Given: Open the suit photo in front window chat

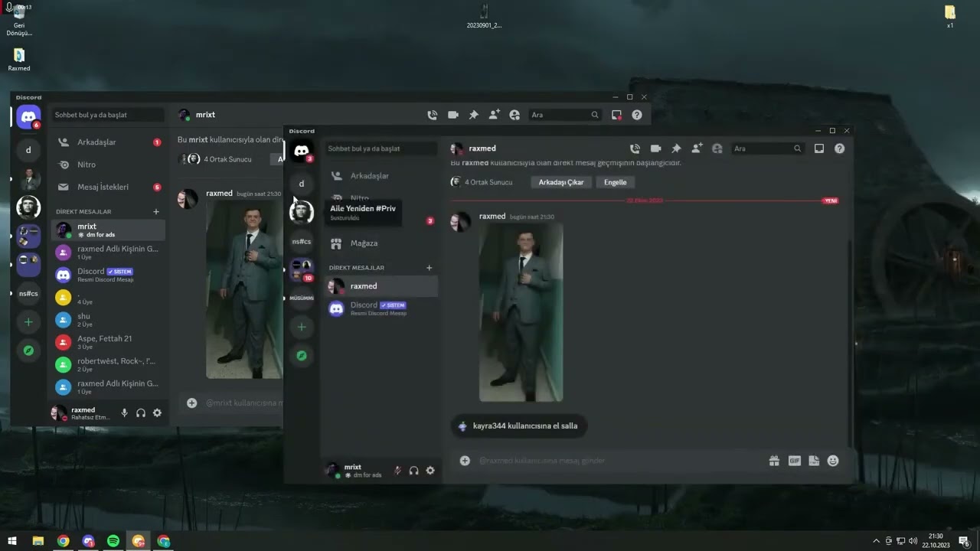Looking at the screenshot, I should pyautogui.click(x=521, y=312).
